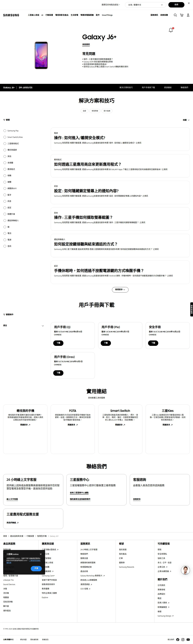This screenshot has width=193, height=644.
Task: Click the Galaxy J6+ phone image
Action: click(41, 55)
